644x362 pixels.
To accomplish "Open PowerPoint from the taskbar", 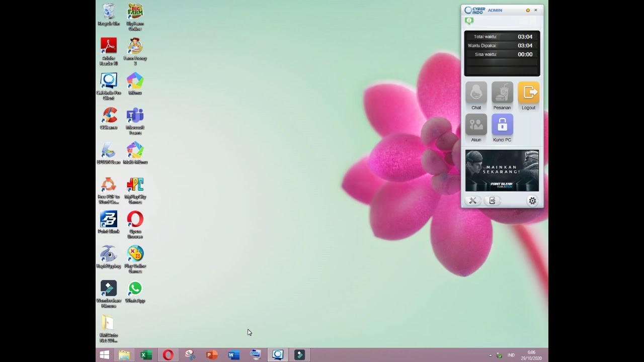I will (x=212, y=355).
